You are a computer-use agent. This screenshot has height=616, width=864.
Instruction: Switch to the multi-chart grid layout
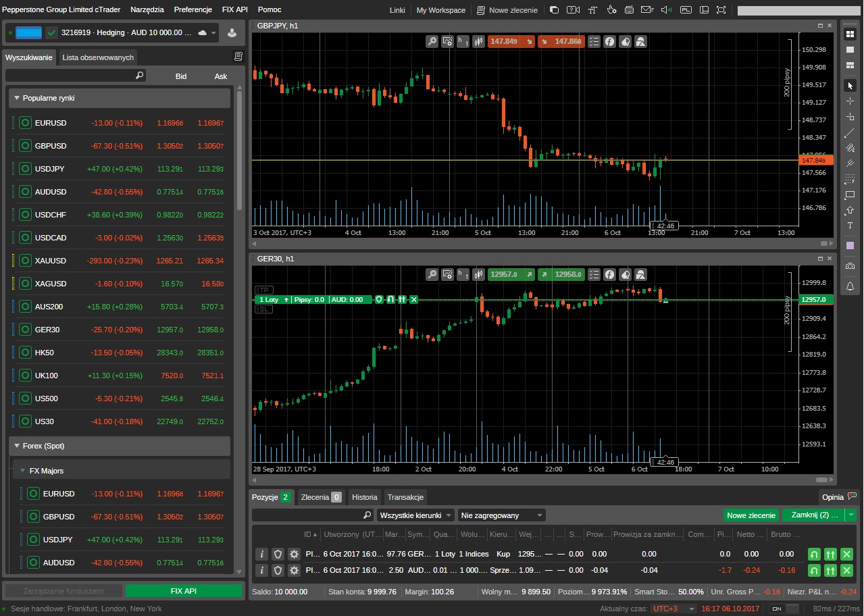click(850, 34)
